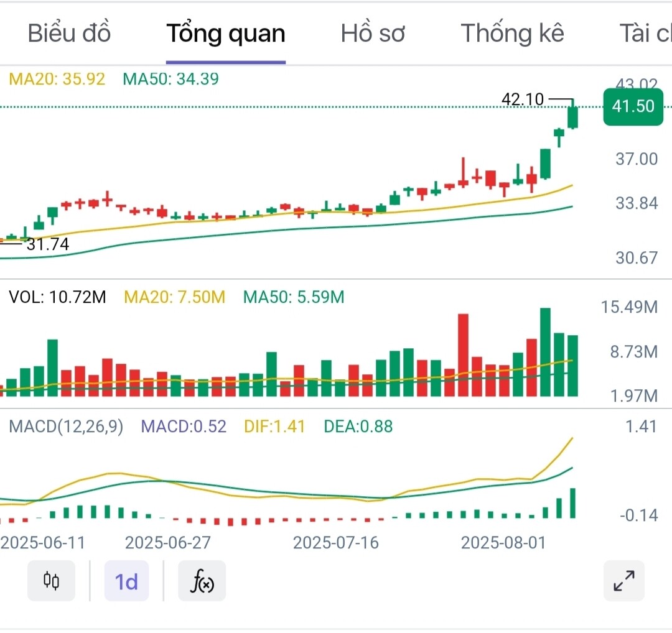The height and width of the screenshot is (633, 672).
Task: Open the Tổng quan tab
Action: (225, 33)
